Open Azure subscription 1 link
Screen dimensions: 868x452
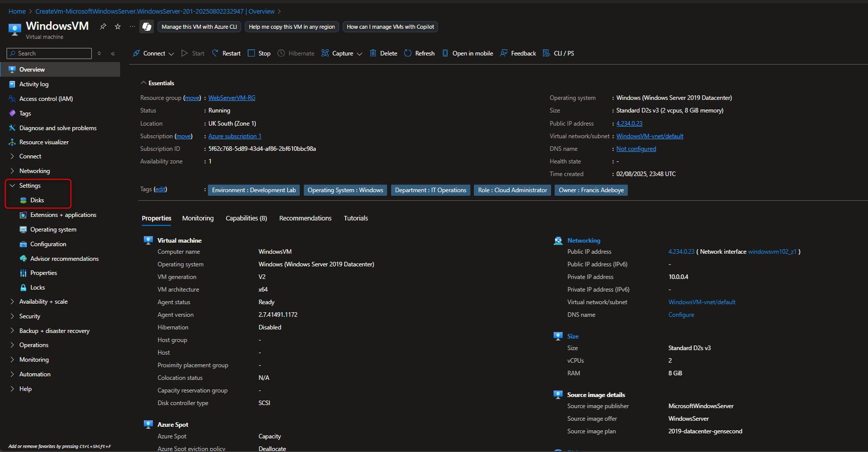(235, 136)
